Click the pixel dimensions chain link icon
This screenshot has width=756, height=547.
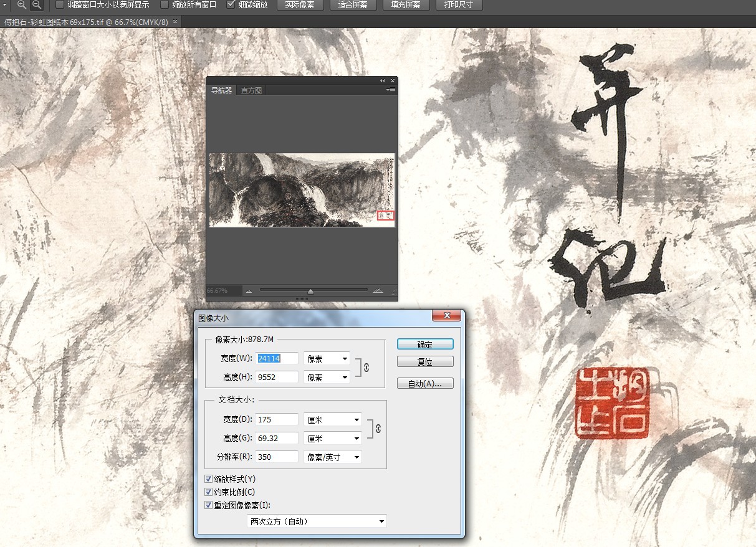pos(366,368)
